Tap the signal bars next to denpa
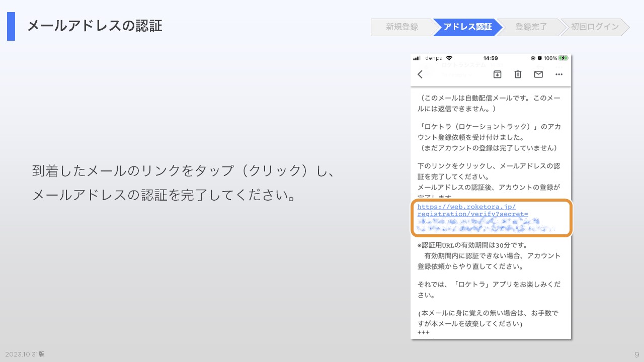This screenshot has height=362, width=644. click(417, 58)
